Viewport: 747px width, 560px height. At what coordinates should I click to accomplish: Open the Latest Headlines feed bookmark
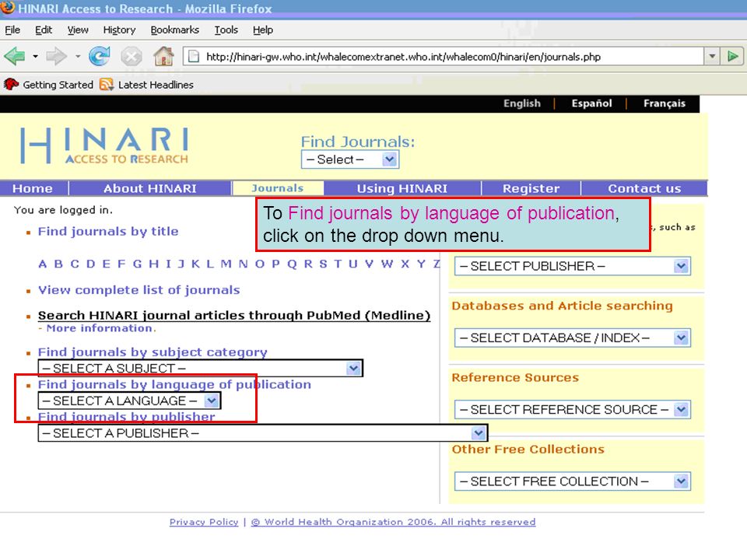tap(147, 85)
